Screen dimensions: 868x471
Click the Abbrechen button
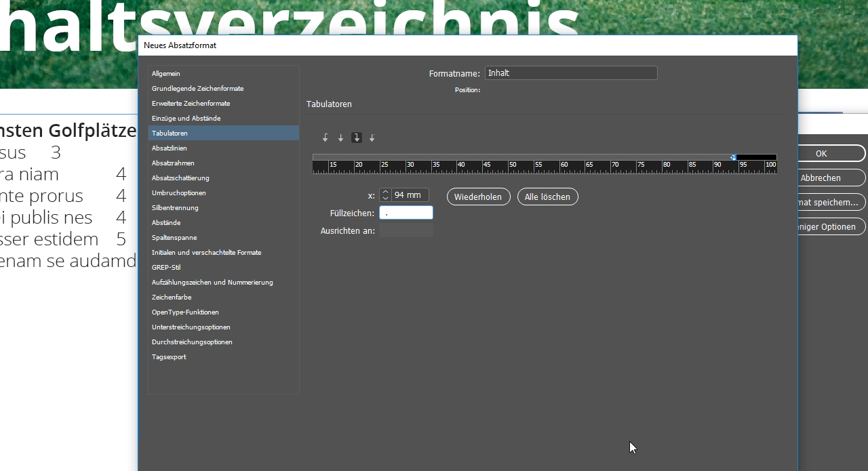point(831,178)
